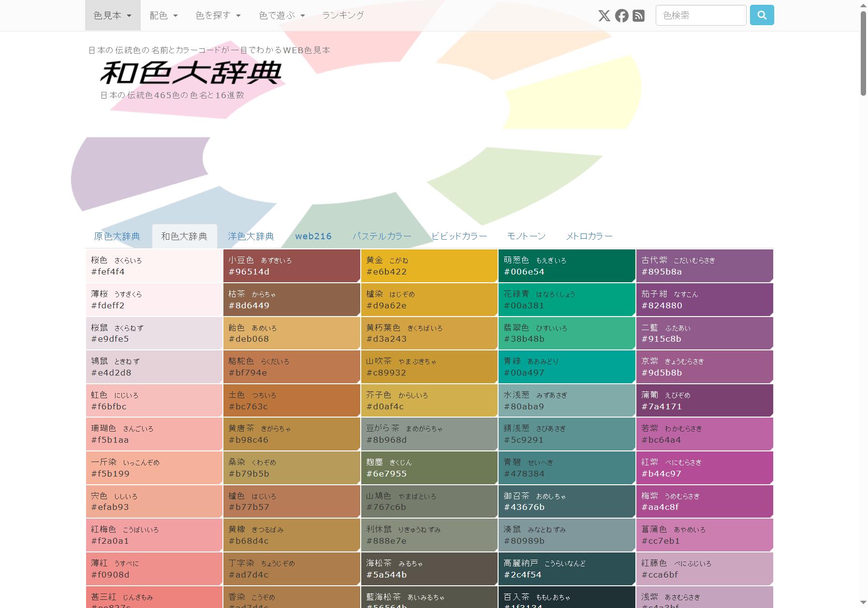Select the 小豆色 #96514d swatch
Screen dimensions: 868x608
pos(292,266)
